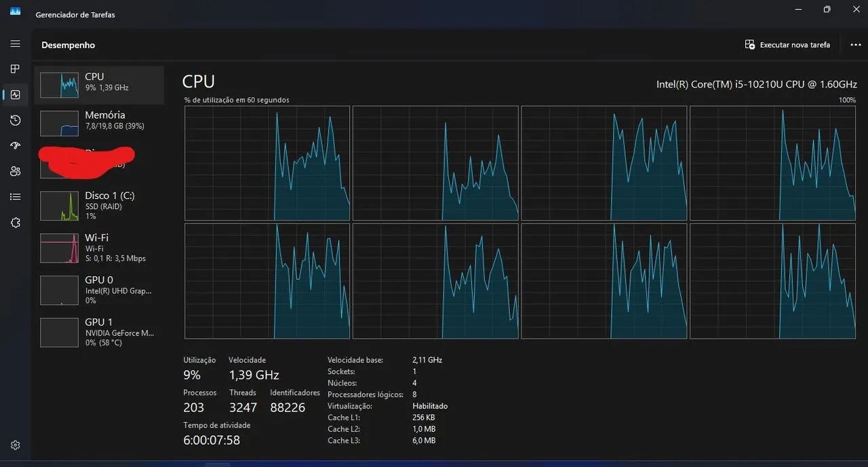Open the Detalhes list icon
The image size is (868, 467).
coord(15,197)
